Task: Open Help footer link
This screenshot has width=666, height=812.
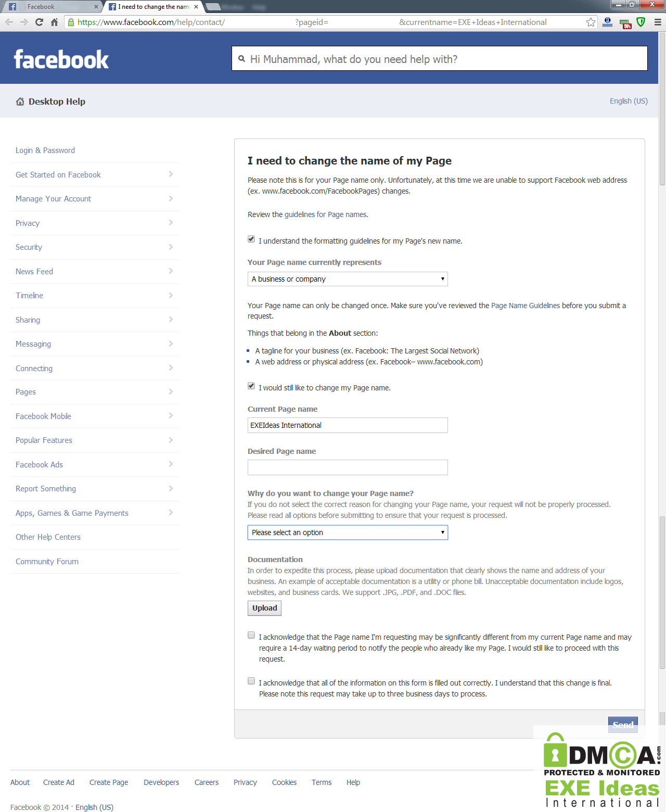Action: [x=353, y=782]
